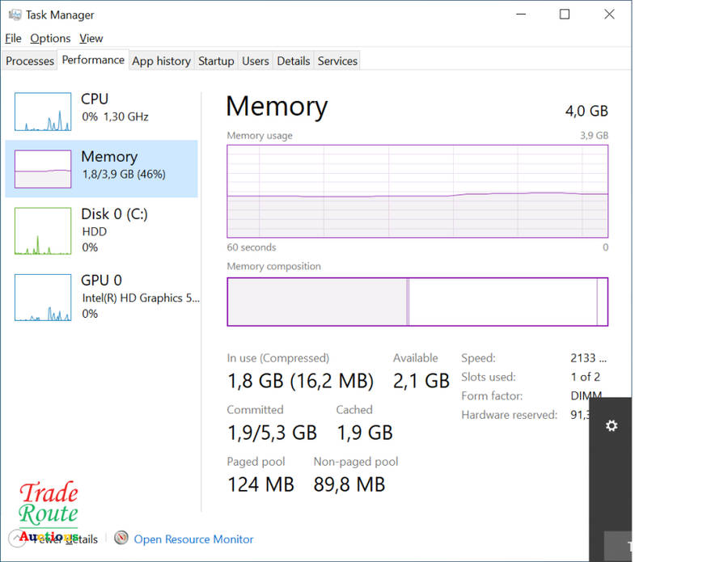The width and height of the screenshot is (728, 562).
Task: Collapse view with Fewer details arrow
Action: [x=16, y=539]
